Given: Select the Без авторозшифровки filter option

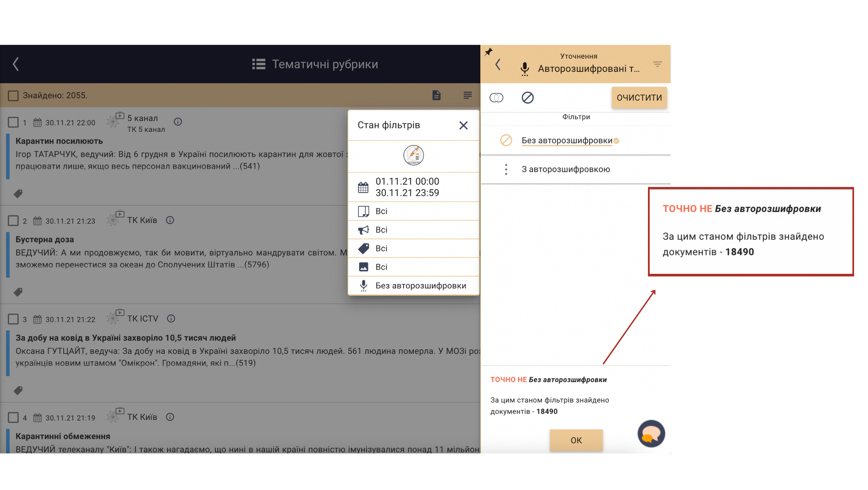Looking at the screenshot, I should pyautogui.click(x=567, y=140).
